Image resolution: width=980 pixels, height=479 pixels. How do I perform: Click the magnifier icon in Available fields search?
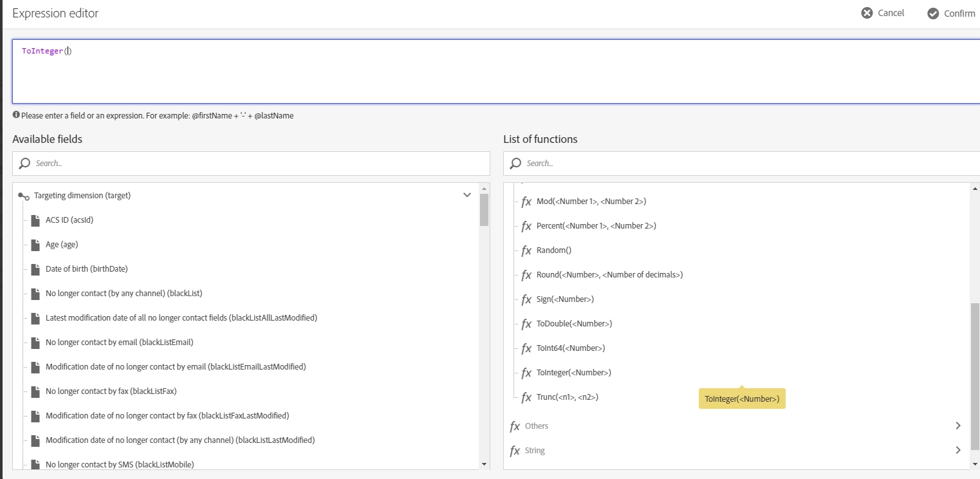coord(24,164)
